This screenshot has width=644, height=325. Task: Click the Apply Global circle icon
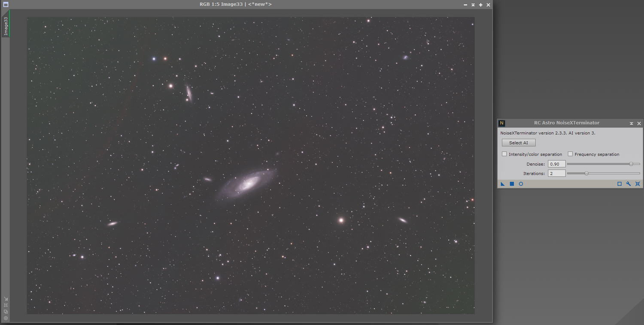[x=521, y=184]
